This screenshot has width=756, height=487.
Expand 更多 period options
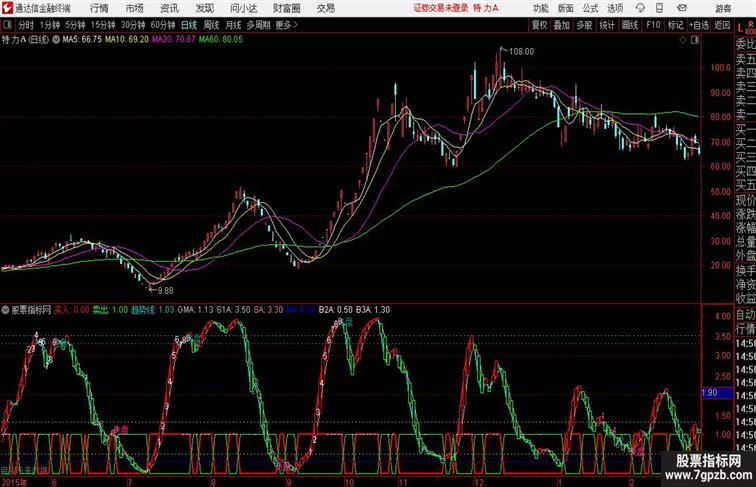pos(286,25)
